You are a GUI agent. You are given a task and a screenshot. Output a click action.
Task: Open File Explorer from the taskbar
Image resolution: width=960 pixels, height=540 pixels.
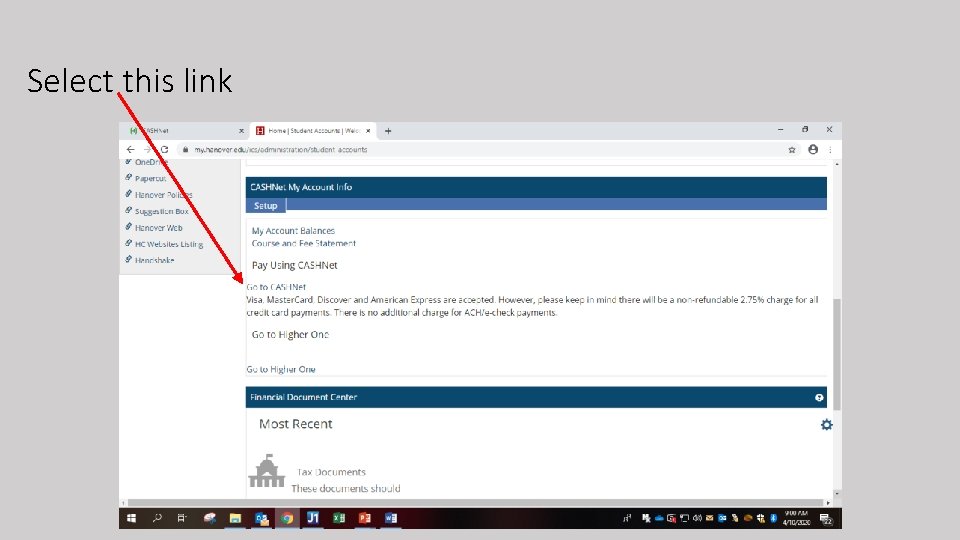coord(235,518)
